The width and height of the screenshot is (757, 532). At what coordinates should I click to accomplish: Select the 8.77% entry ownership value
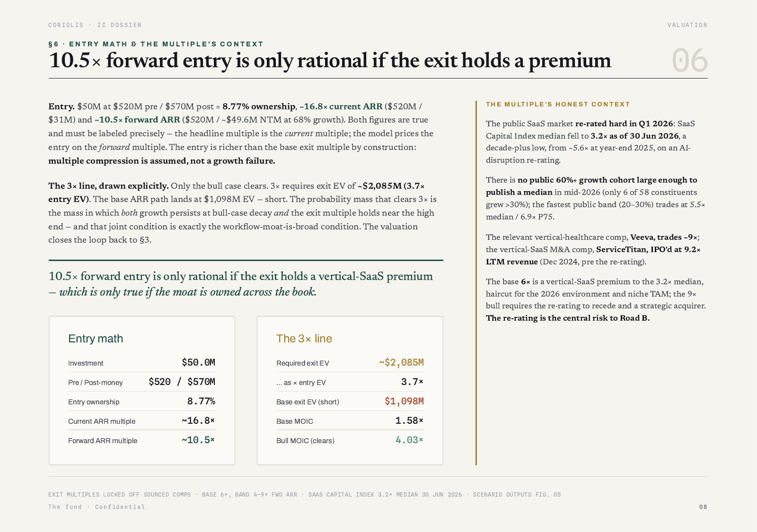click(x=201, y=401)
